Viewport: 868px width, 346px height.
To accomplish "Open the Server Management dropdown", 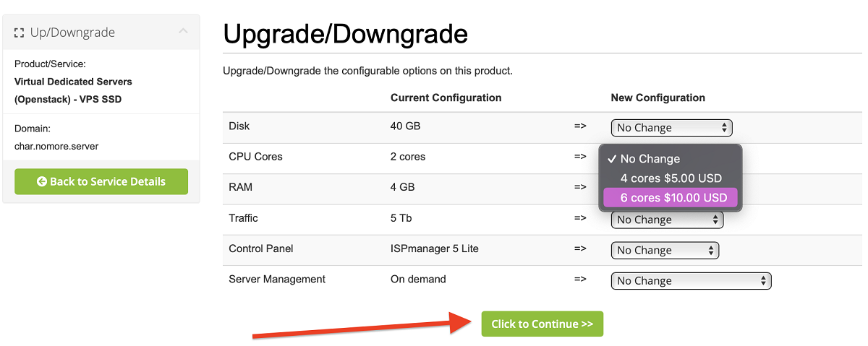I will tap(691, 281).
